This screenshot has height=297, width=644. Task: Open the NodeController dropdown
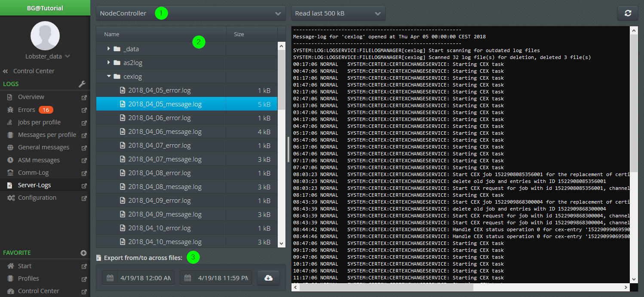click(x=191, y=13)
